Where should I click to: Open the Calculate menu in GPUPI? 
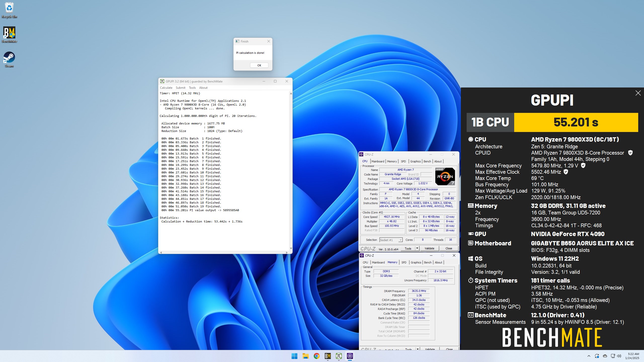pyautogui.click(x=166, y=88)
